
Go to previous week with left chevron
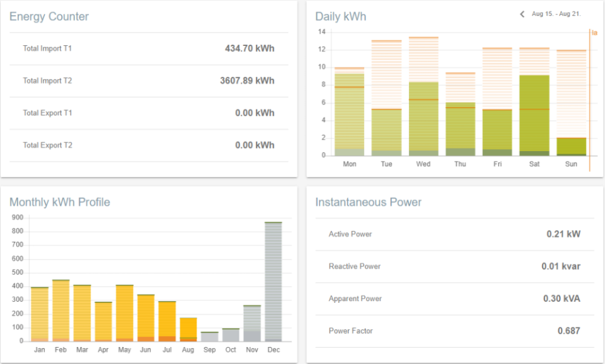pos(522,14)
